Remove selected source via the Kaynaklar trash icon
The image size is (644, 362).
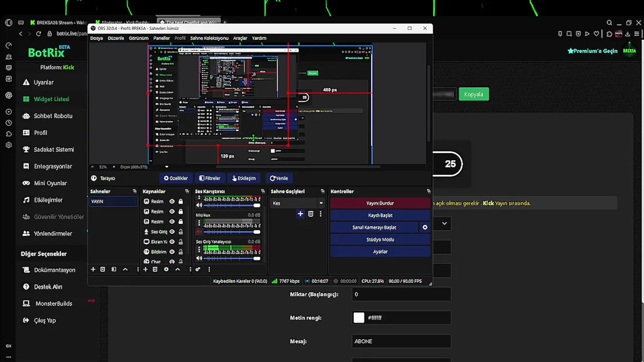coord(155,269)
